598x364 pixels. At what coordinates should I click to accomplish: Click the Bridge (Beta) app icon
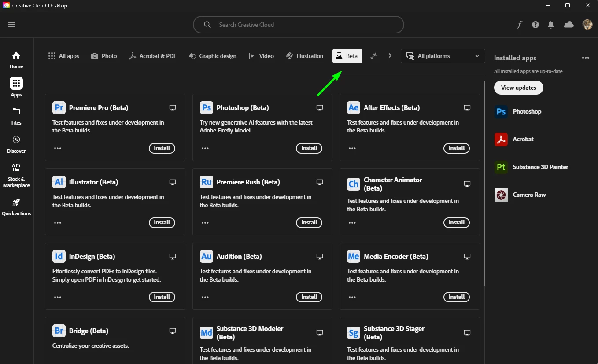[59, 331]
